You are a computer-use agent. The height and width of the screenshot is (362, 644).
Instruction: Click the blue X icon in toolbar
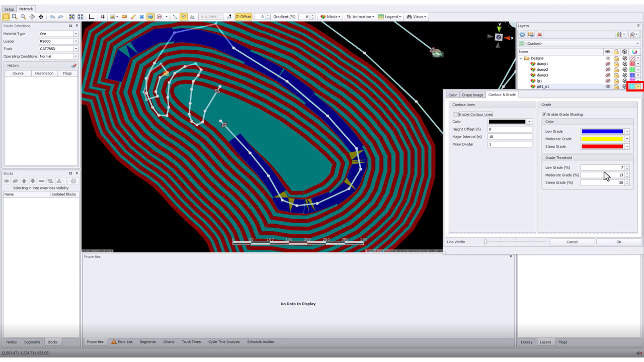(x=141, y=17)
